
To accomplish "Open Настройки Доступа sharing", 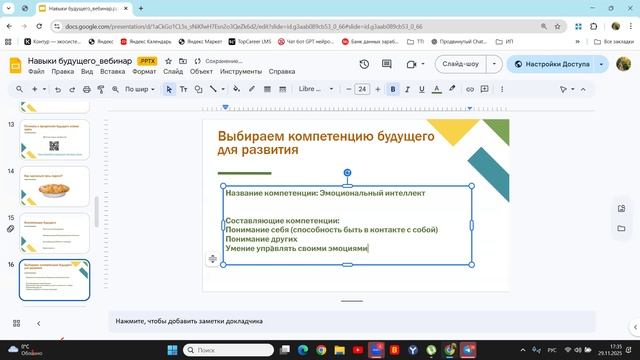I will (552, 64).
